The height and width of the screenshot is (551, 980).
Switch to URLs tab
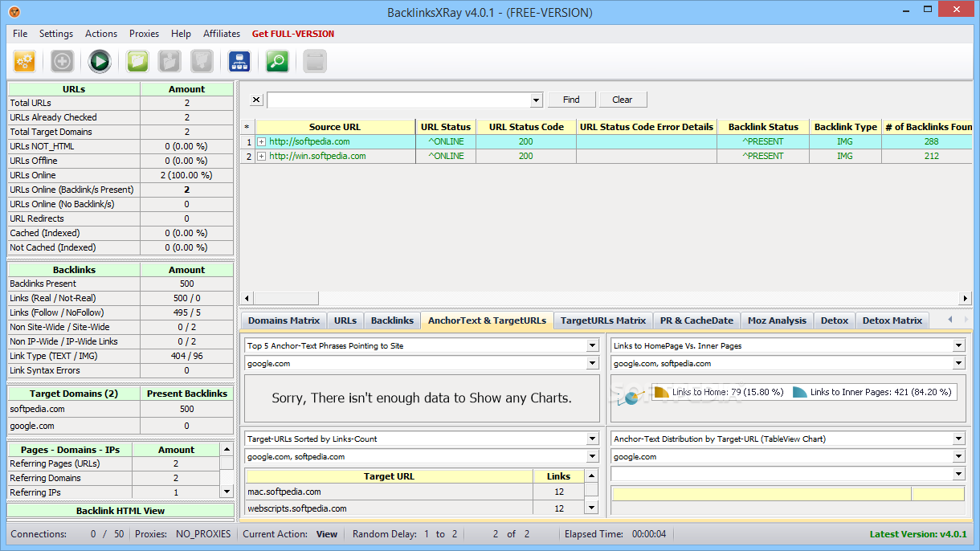[x=345, y=320]
